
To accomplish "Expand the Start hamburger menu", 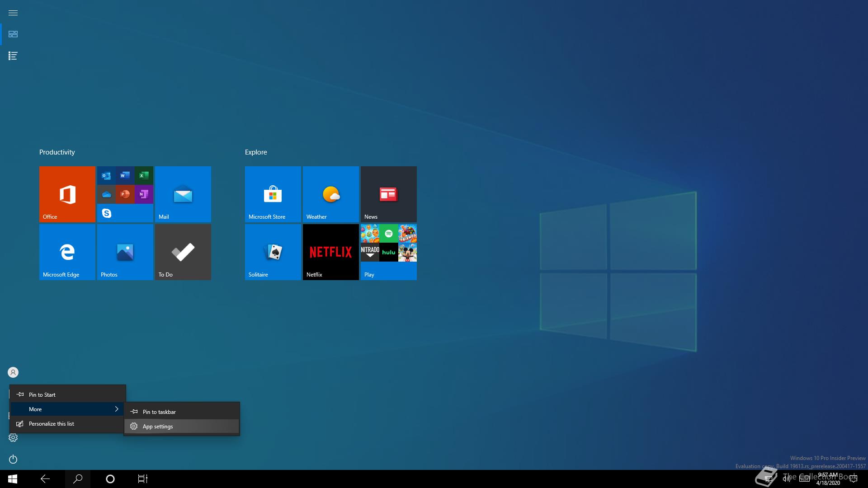I will coord(13,13).
